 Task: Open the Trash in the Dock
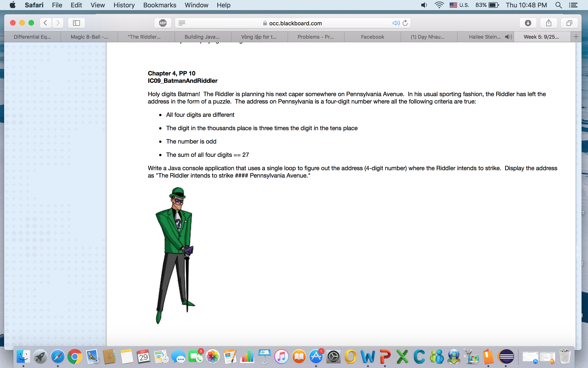[x=565, y=356]
